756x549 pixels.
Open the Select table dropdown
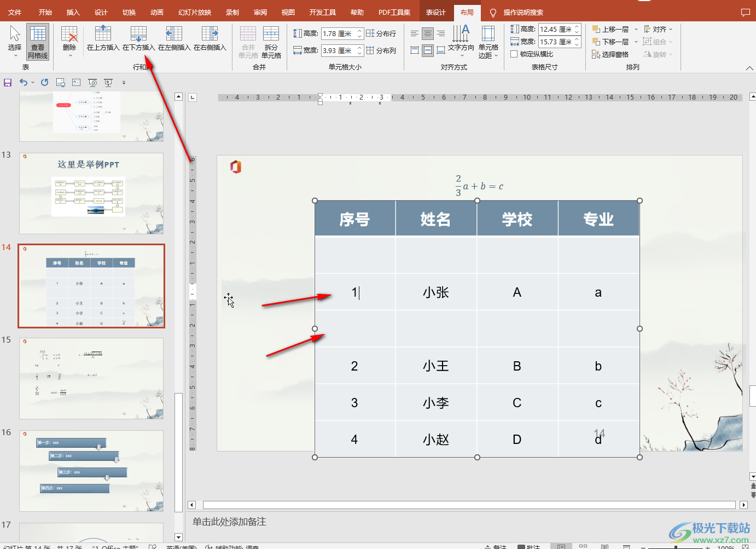pos(15,41)
